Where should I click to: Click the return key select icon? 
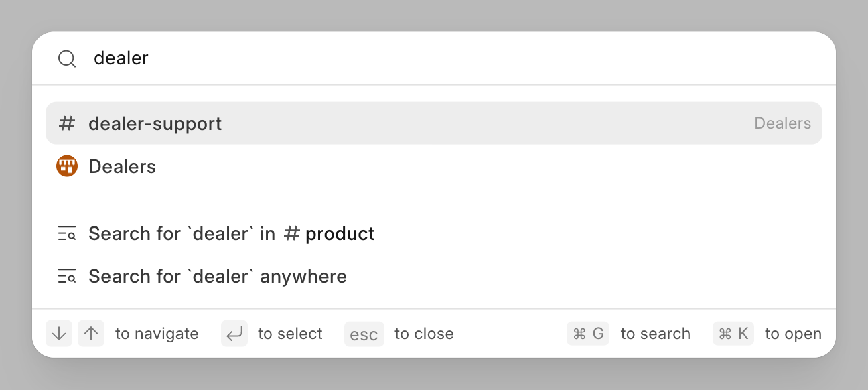pos(234,334)
